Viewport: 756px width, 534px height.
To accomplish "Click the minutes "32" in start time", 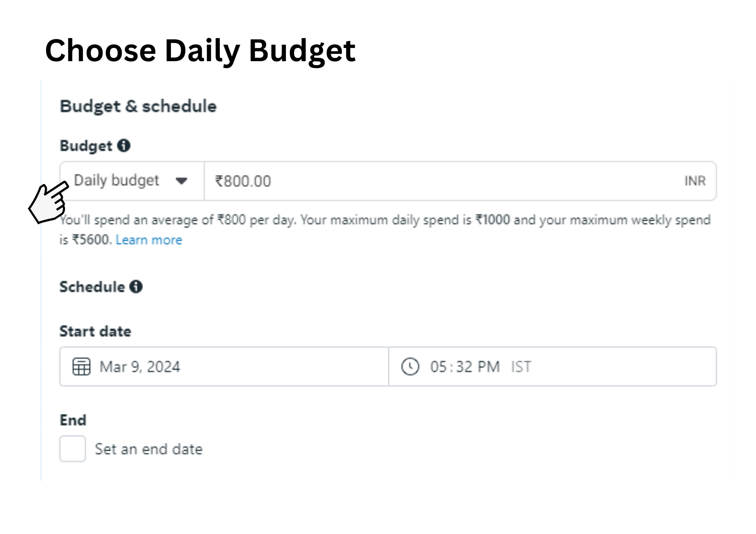I will tap(464, 367).
